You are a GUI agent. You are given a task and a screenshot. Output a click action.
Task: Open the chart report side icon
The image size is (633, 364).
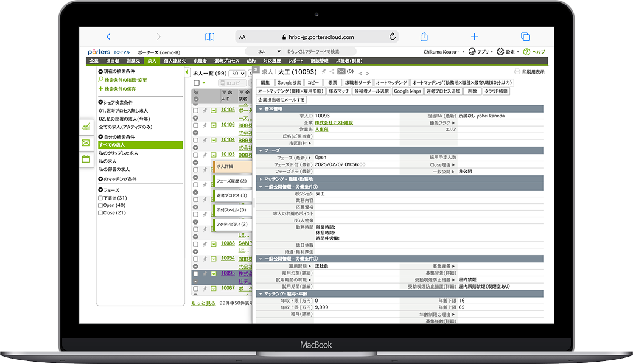point(86,127)
